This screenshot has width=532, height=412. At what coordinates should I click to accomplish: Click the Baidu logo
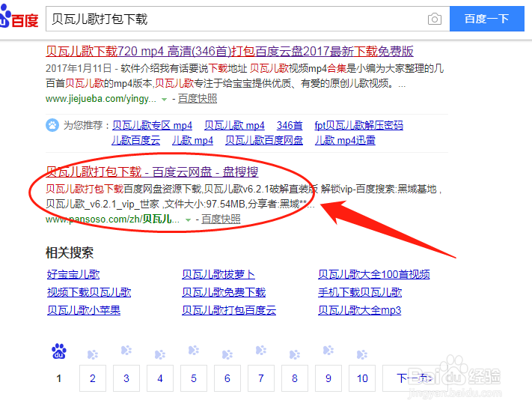click(x=19, y=16)
